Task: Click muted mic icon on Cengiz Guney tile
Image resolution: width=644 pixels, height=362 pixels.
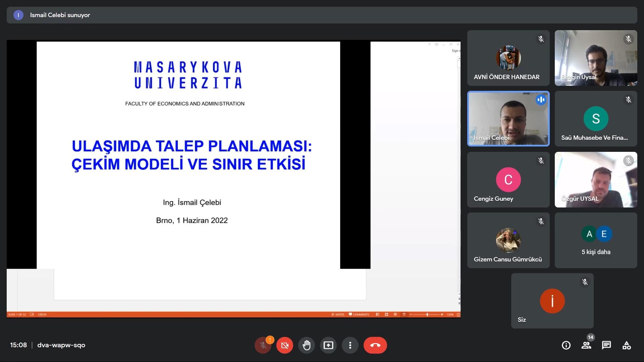Action: [541, 161]
